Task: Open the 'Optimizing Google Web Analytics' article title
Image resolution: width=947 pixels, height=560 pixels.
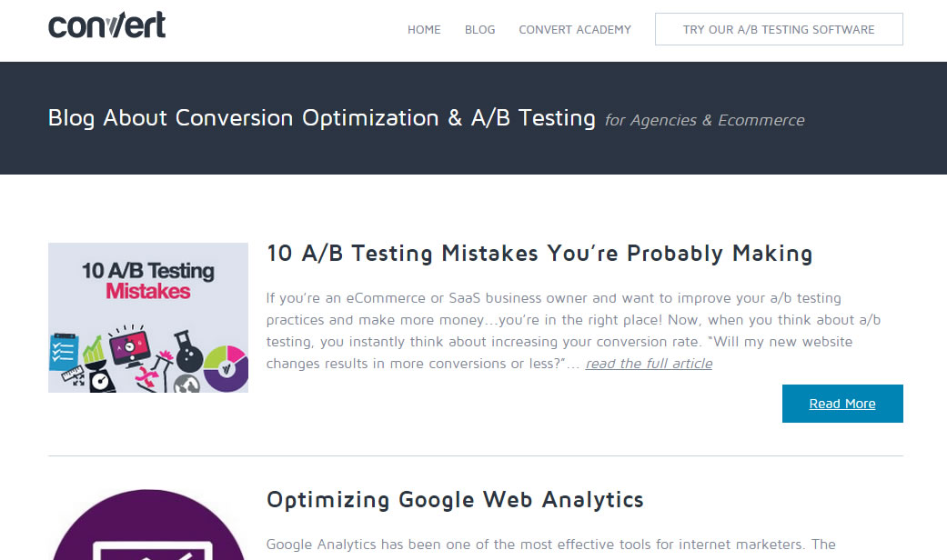Action: coord(455,500)
